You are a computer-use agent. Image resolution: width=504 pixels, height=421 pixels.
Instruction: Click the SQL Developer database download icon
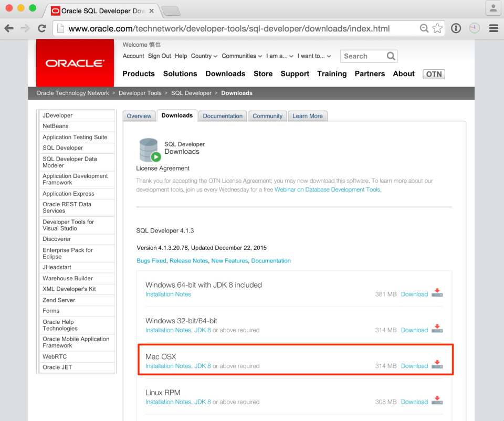tap(149, 149)
